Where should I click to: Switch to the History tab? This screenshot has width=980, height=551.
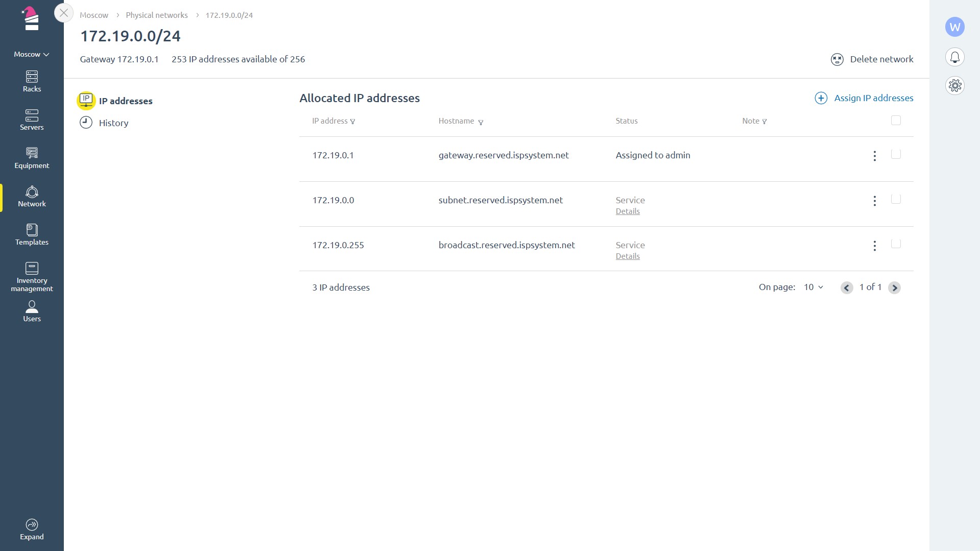104,123
